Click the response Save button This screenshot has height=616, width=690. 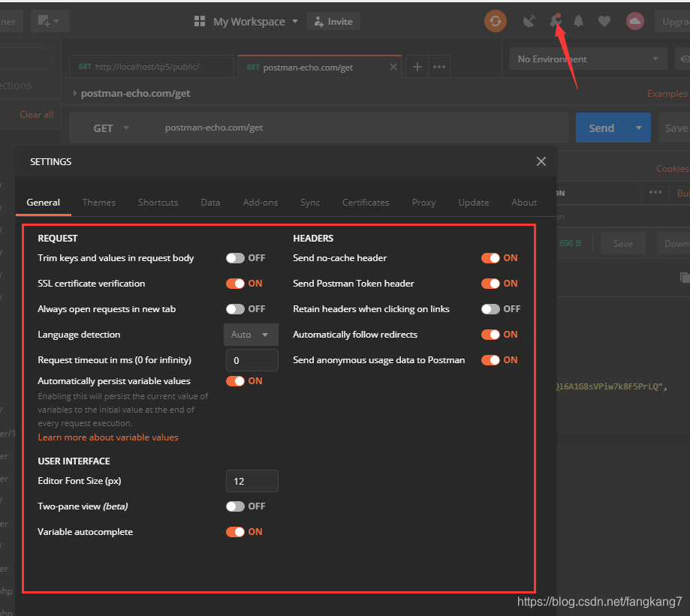pyautogui.click(x=622, y=244)
